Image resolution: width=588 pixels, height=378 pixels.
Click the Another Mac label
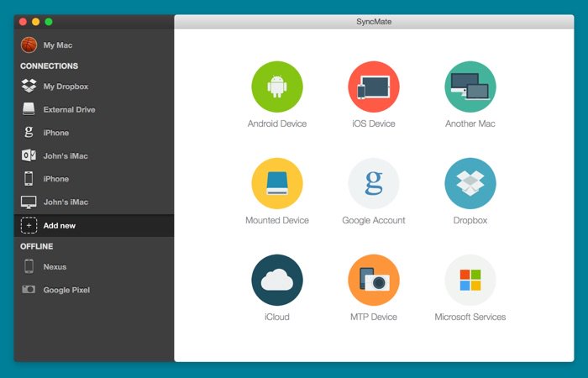tap(470, 123)
